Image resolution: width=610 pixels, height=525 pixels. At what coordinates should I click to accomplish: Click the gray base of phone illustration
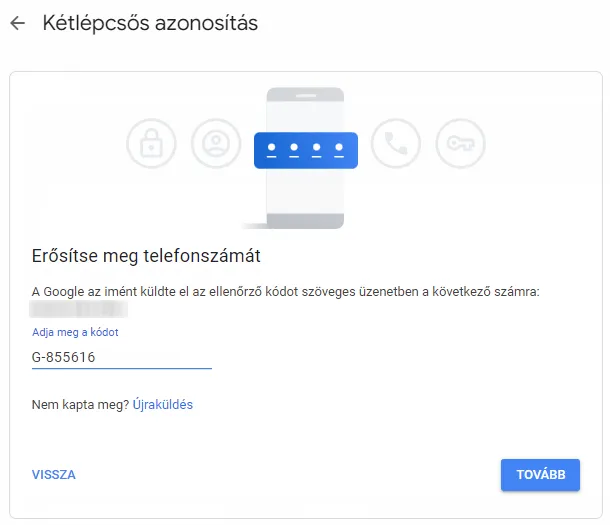coord(305,222)
